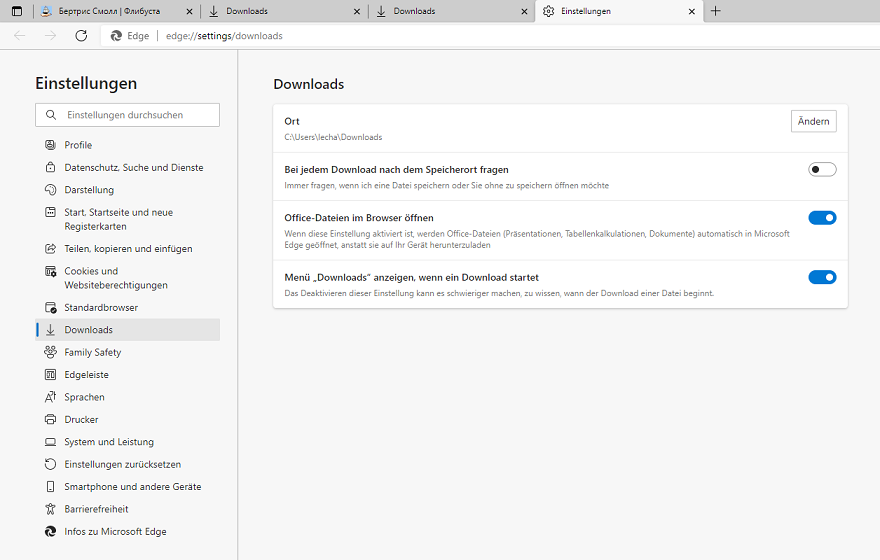Select the Smartphone device icon
Image resolution: width=880 pixels, height=560 pixels.
click(x=51, y=486)
